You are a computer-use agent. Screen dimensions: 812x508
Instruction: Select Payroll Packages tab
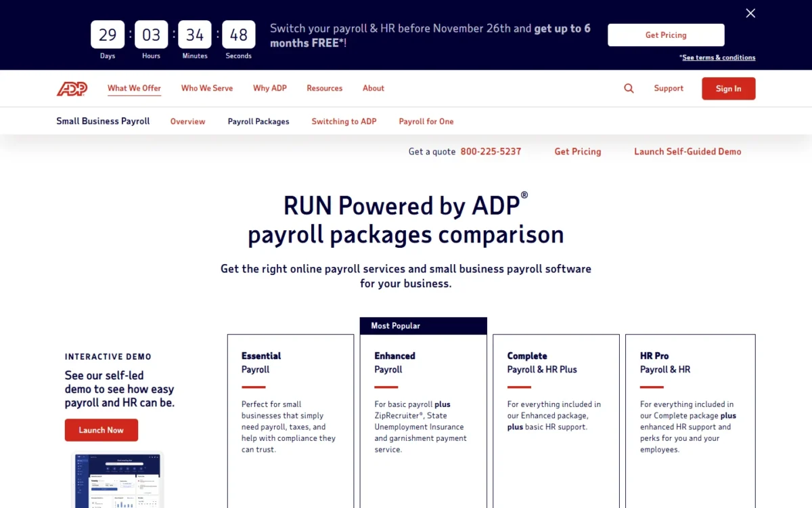pyautogui.click(x=258, y=121)
